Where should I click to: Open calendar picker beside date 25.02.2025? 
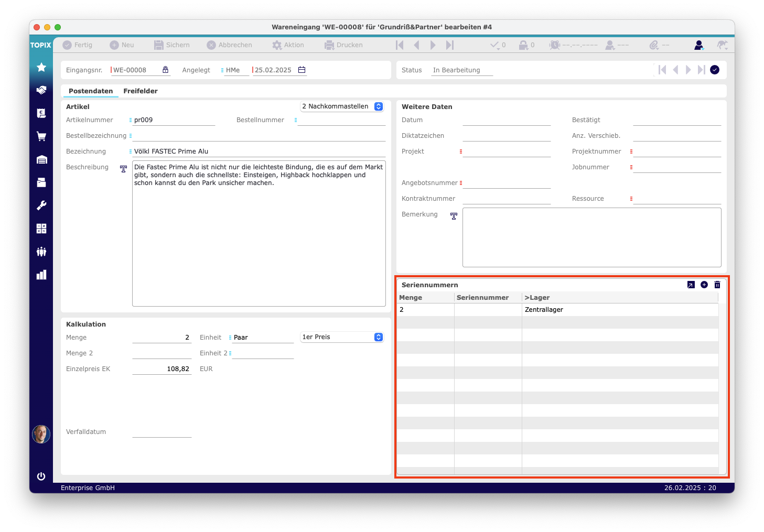pyautogui.click(x=302, y=70)
